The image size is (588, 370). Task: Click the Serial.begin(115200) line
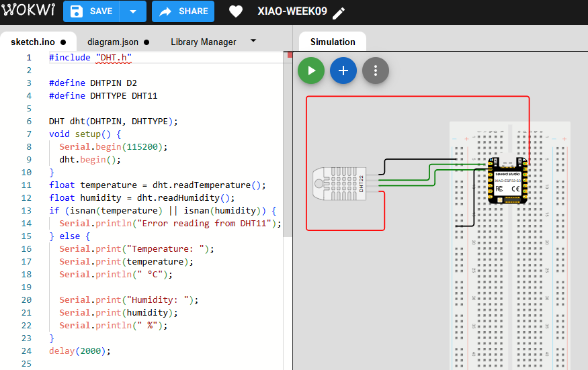(114, 147)
